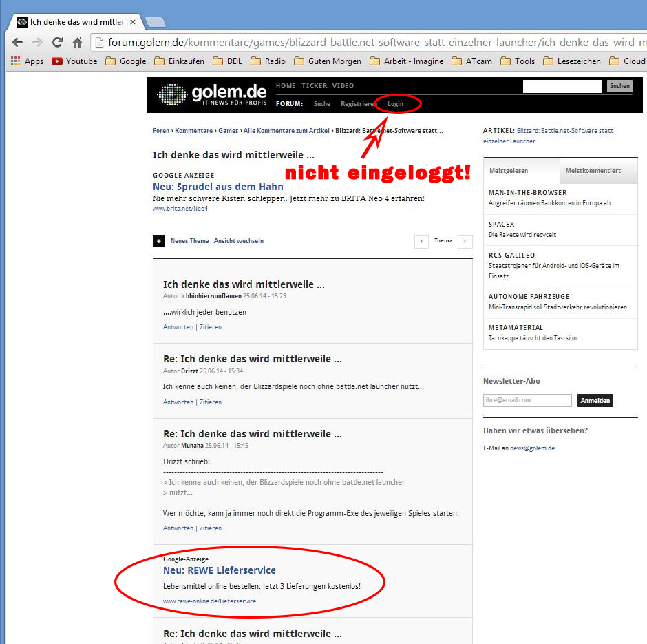647x644 pixels.
Task: Click the browser back arrow
Action: 17,42
